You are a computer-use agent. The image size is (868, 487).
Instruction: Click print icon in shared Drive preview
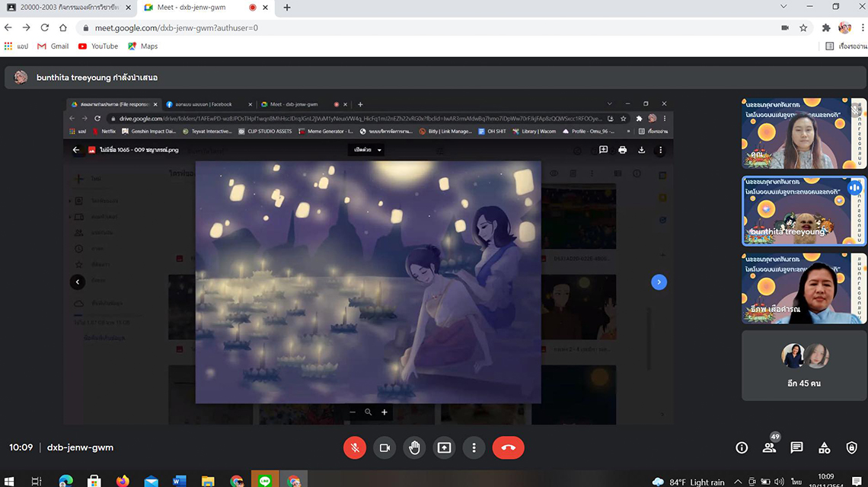click(622, 150)
